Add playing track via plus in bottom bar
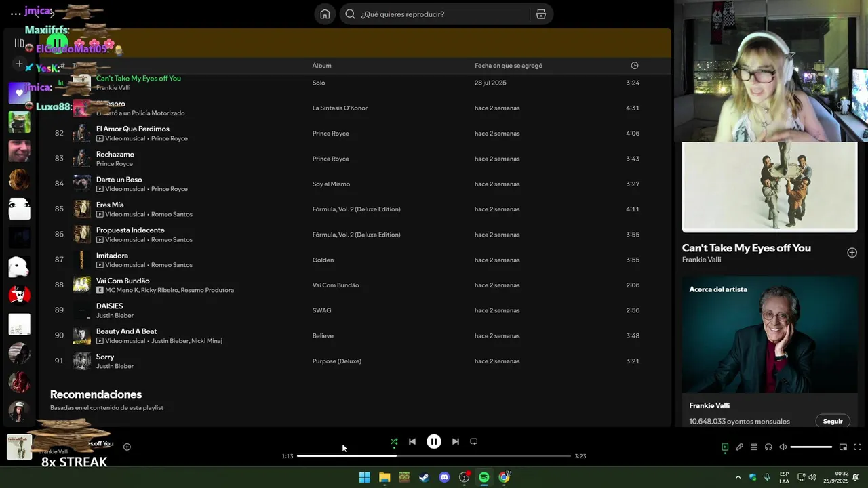Viewport: 868px width, 488px height. click(127, 447)
